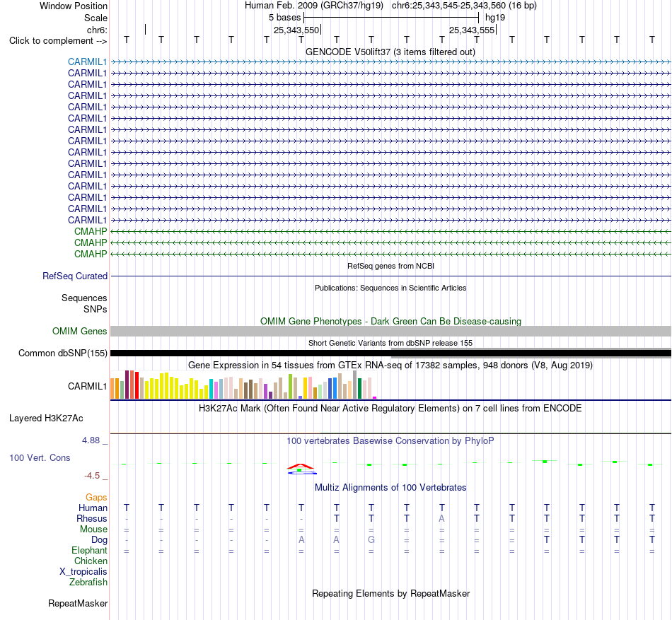The width and height of the screenshot is (672, 620).
Task: Click the H3K27Ac Mark ENCODE track title
Action: pyautogui.click(x=390, y=408)
